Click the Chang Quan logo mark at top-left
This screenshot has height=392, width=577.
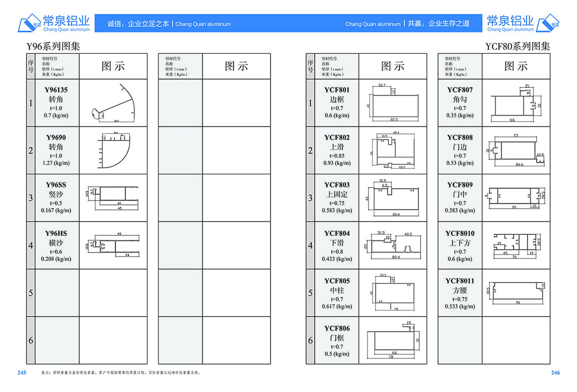pos(30,24)
